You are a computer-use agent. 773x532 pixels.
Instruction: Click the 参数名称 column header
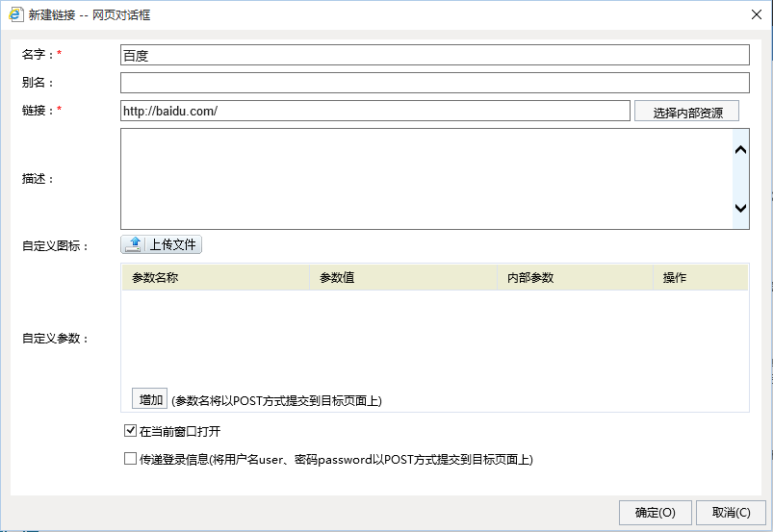216,278
